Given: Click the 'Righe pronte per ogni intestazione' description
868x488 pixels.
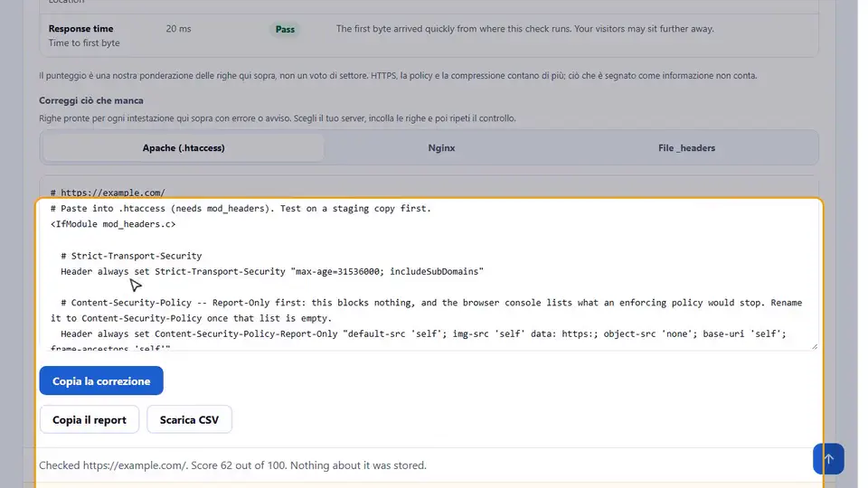Looking at the screenshot, I should pyautogui.click(x=278, y=118).
